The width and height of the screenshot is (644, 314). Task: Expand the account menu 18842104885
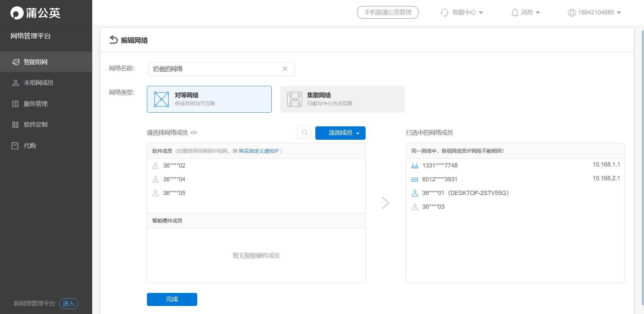pos(594,12)
